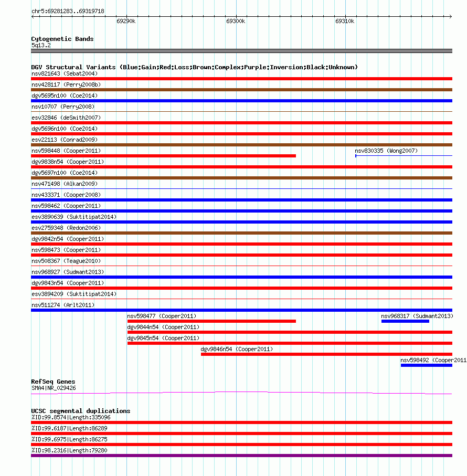Select the nsv428117 (Perry2008b) label
This screenshot has height=476, width=467.
[66, 84]
